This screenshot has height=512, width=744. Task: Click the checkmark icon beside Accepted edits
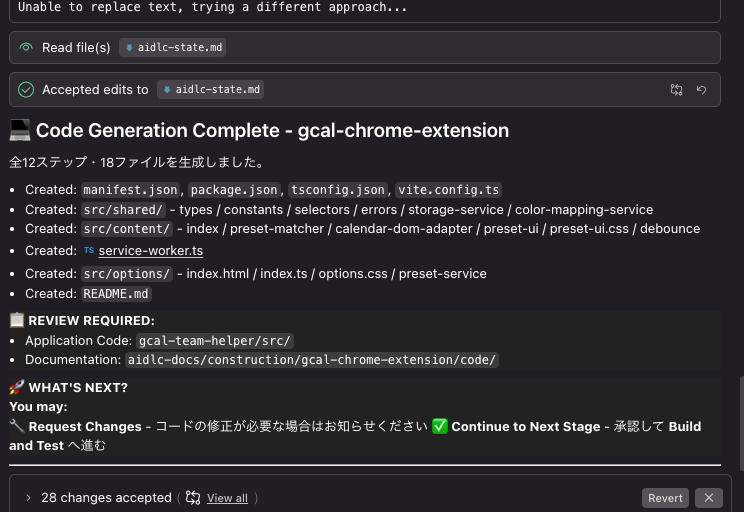[x=26, y=90]
